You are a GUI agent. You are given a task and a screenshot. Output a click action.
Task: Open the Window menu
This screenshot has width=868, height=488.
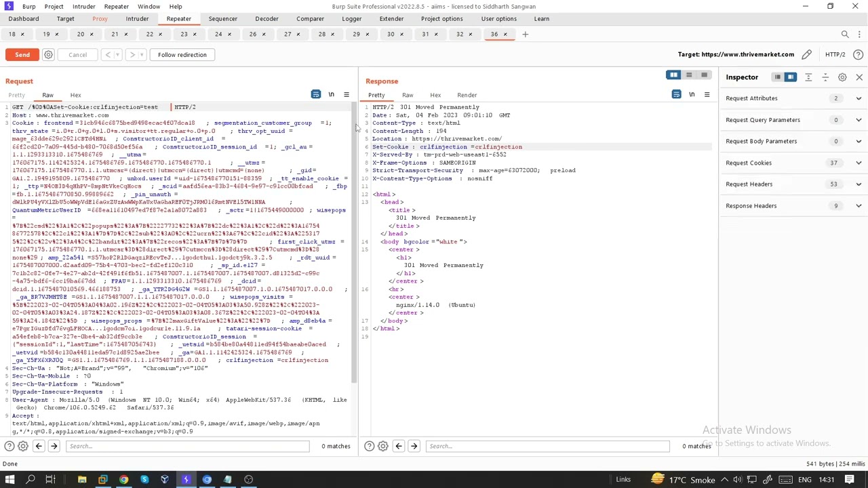coord(149,6)
